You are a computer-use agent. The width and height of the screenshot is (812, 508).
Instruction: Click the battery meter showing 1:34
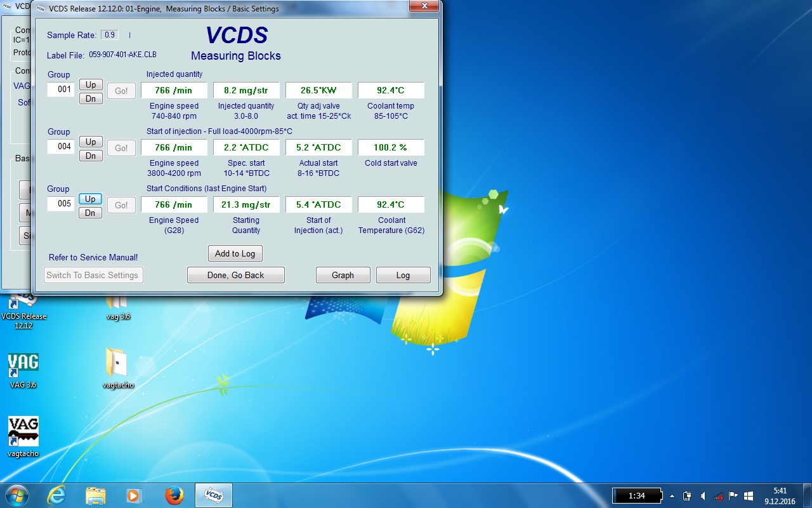coord(638,495)
